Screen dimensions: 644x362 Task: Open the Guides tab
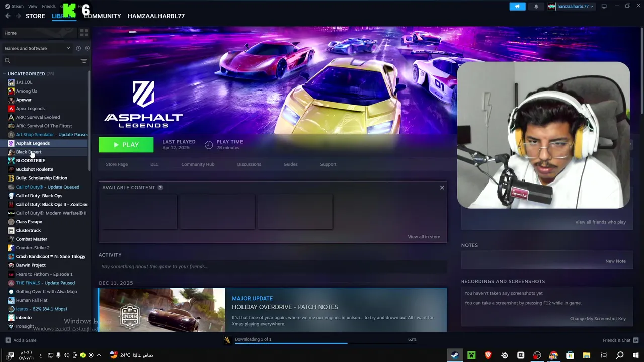(x=290, y=164)
